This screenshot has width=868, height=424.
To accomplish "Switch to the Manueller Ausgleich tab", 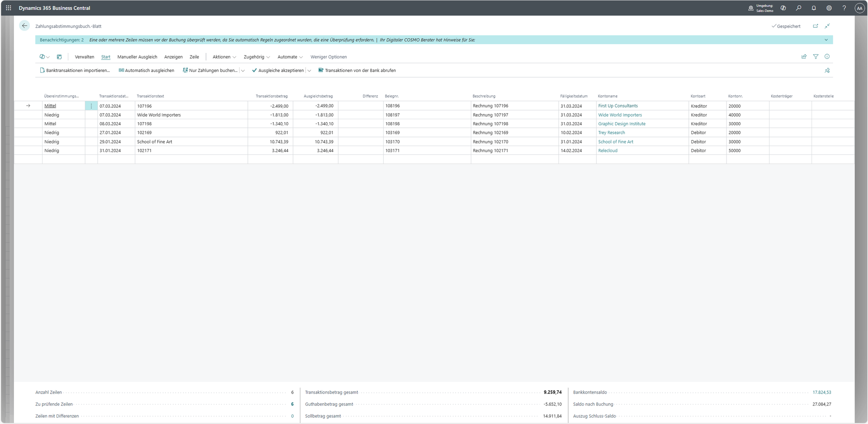I will (x=137, y=57).
